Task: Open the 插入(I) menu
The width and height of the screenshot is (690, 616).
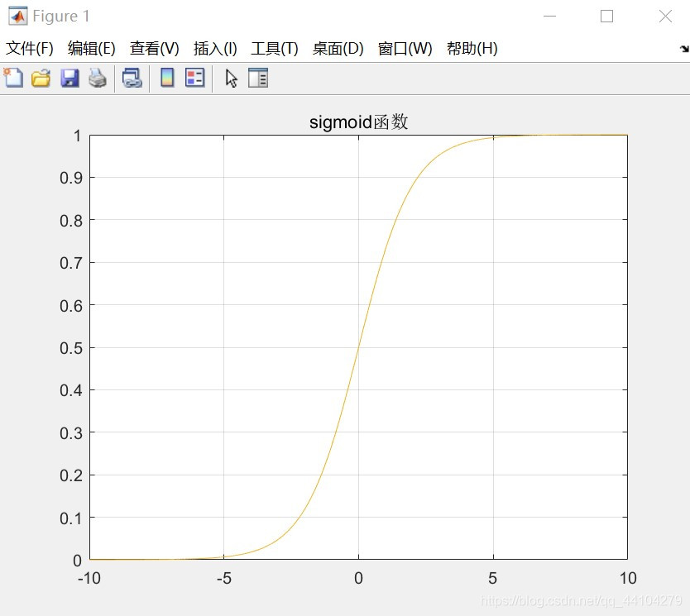Action: click(215, 49)
